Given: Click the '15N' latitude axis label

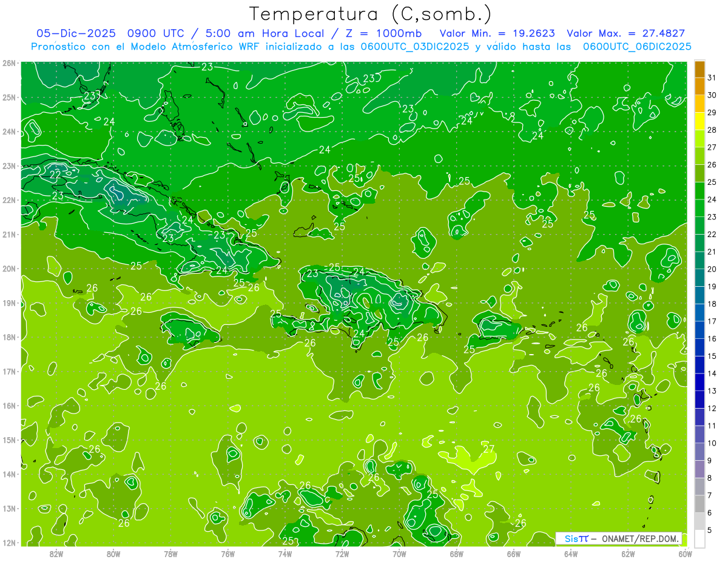Looking at the screenshot, I should pyautogui.click(x=8, y=440).
